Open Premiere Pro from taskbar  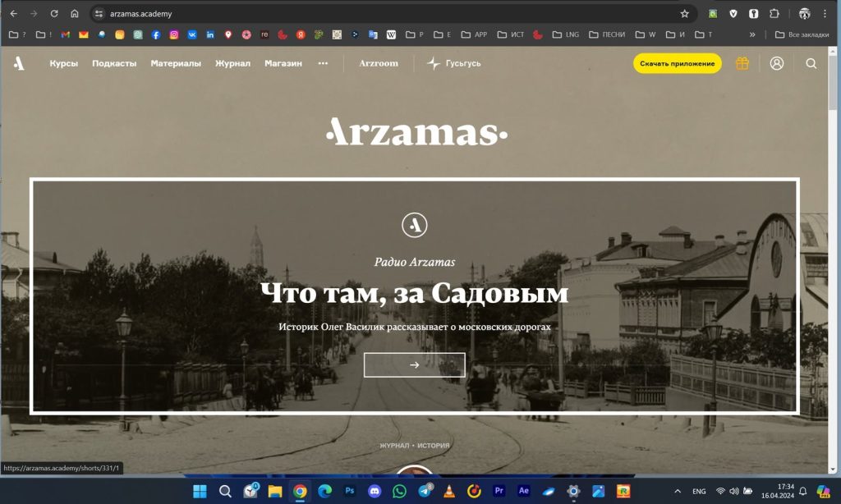point(499,491)
